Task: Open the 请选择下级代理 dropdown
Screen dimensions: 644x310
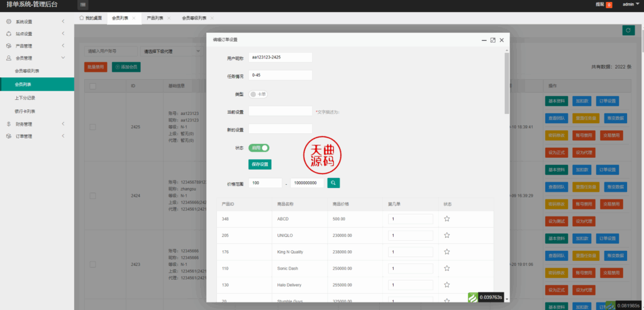Action: (171, 52)
